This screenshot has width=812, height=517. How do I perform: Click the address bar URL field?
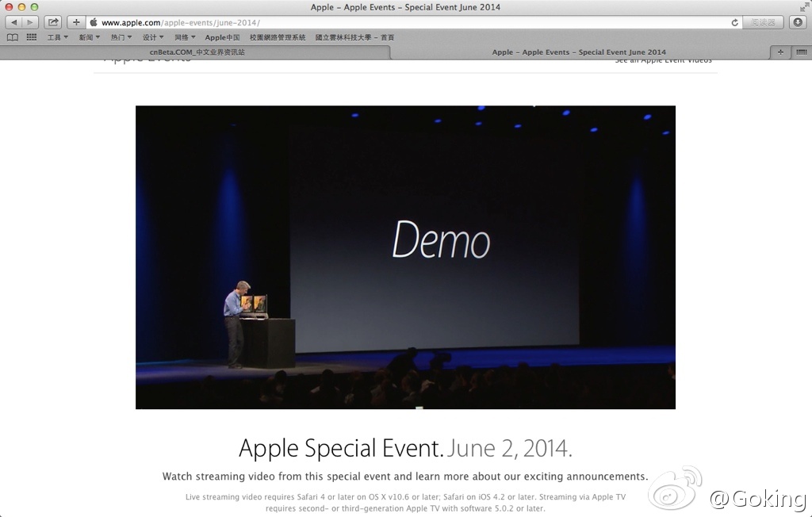[414, 23]
